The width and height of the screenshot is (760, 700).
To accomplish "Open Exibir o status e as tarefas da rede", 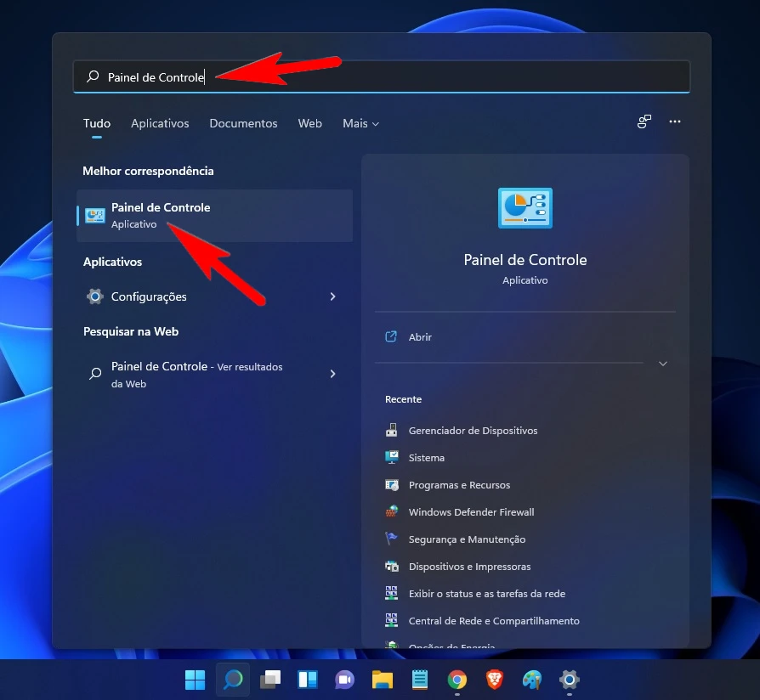I will 486,594.
